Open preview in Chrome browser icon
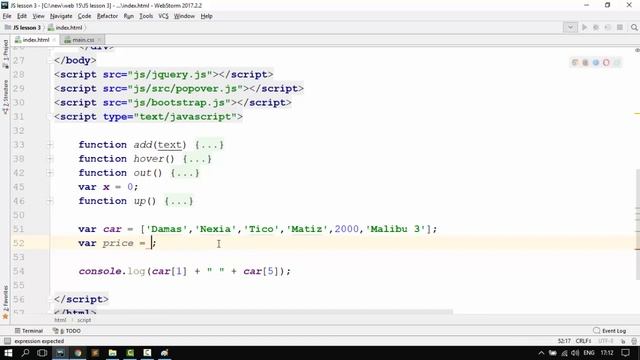 (x=575, y=62)
